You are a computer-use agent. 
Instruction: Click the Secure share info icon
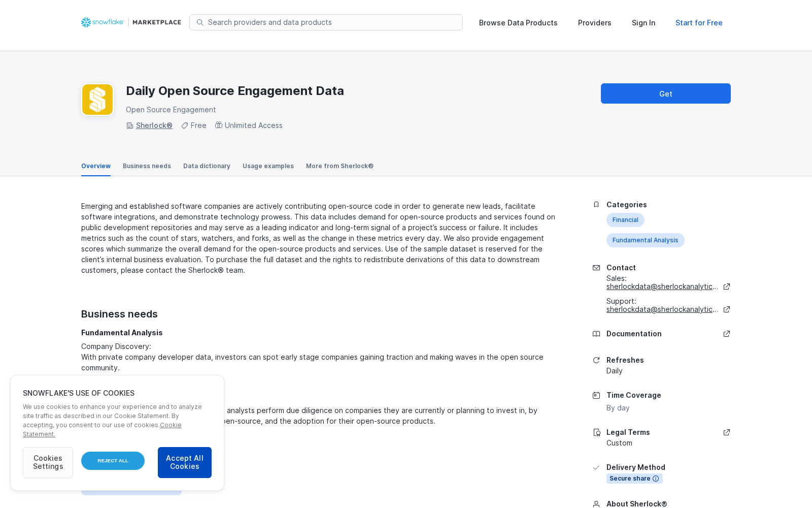coord(656,479)
